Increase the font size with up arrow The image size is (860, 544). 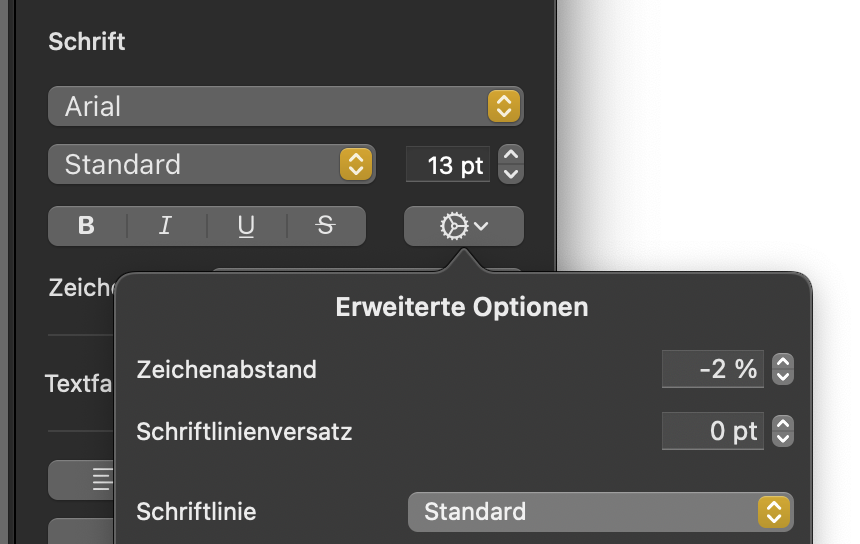coord(511,155)
